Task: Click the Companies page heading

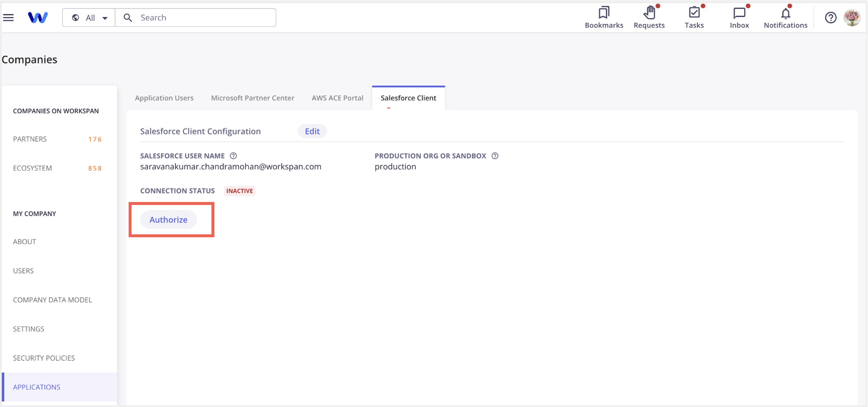Action: (x=29, y=60)
